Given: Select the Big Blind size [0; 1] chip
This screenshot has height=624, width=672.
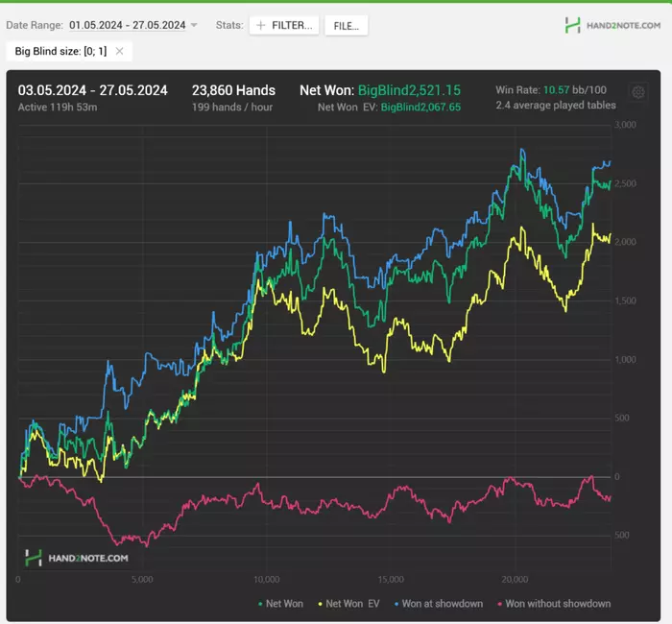Looking at the screenshot, I should tap(60, 51).
